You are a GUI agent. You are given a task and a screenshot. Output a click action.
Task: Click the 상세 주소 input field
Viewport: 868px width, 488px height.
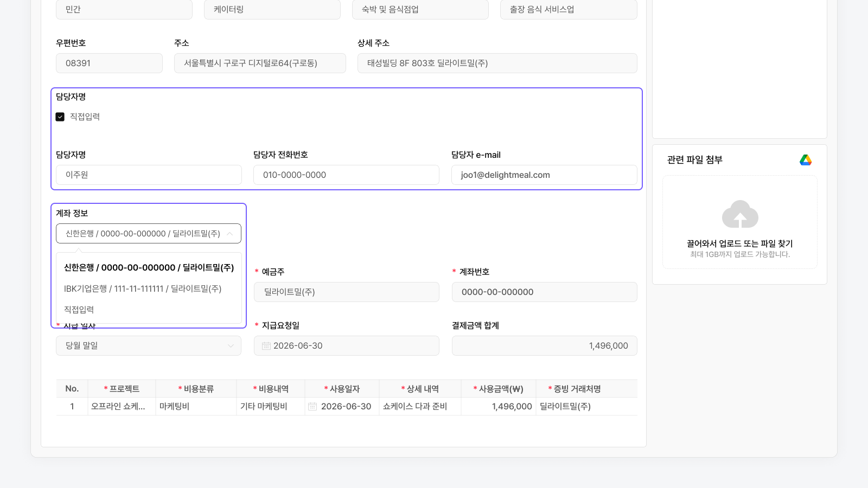(x=497, y=63)
